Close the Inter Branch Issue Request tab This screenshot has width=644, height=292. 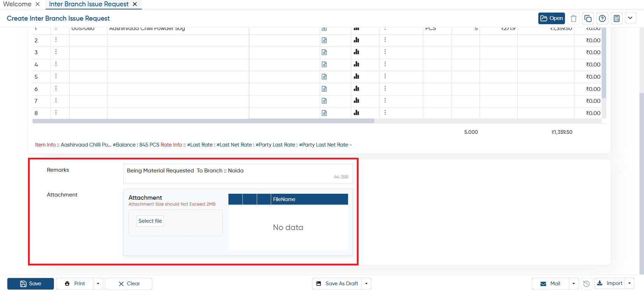coord(135,4)
